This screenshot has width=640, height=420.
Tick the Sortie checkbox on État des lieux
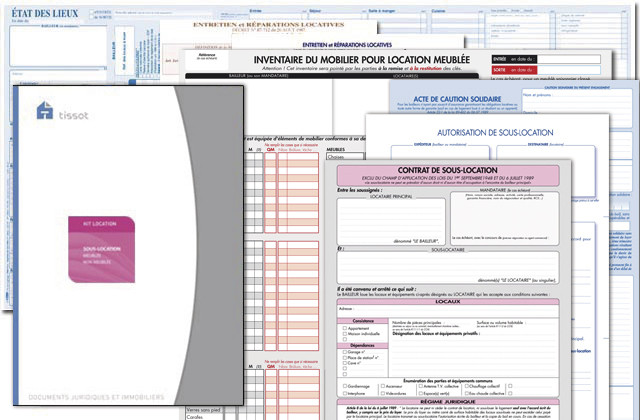click(92, 18)
